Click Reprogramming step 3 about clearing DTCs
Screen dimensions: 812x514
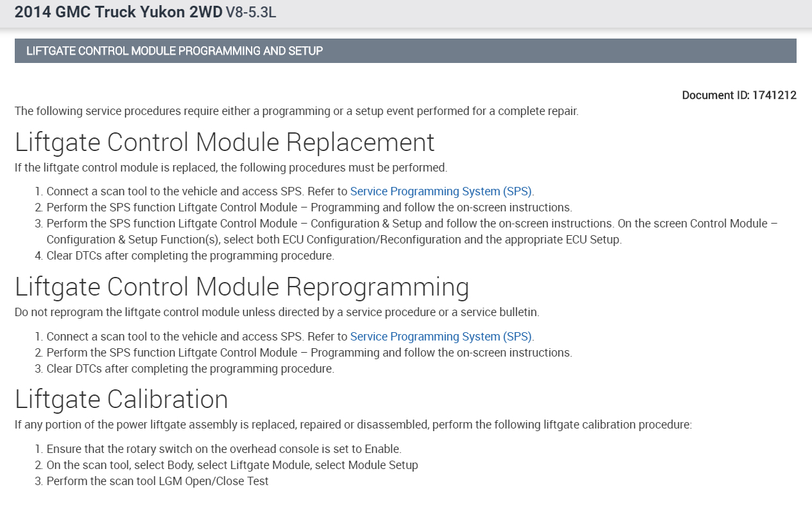point(190,369)
